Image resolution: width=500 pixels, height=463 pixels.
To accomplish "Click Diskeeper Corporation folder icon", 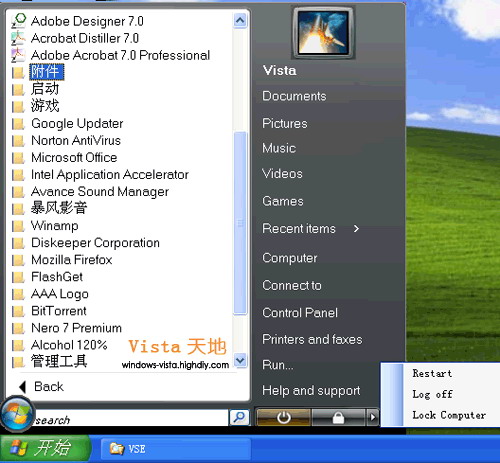I will (x=18, y=243).
